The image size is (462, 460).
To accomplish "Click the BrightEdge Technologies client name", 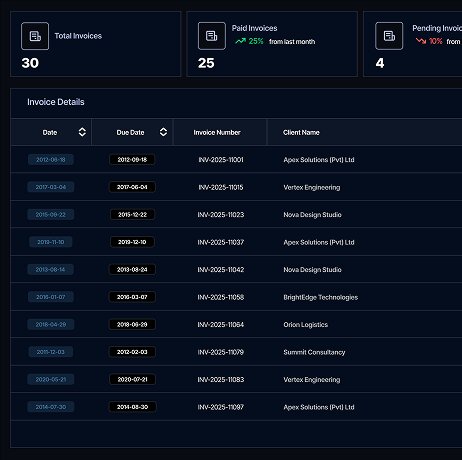I will point(321,297).
